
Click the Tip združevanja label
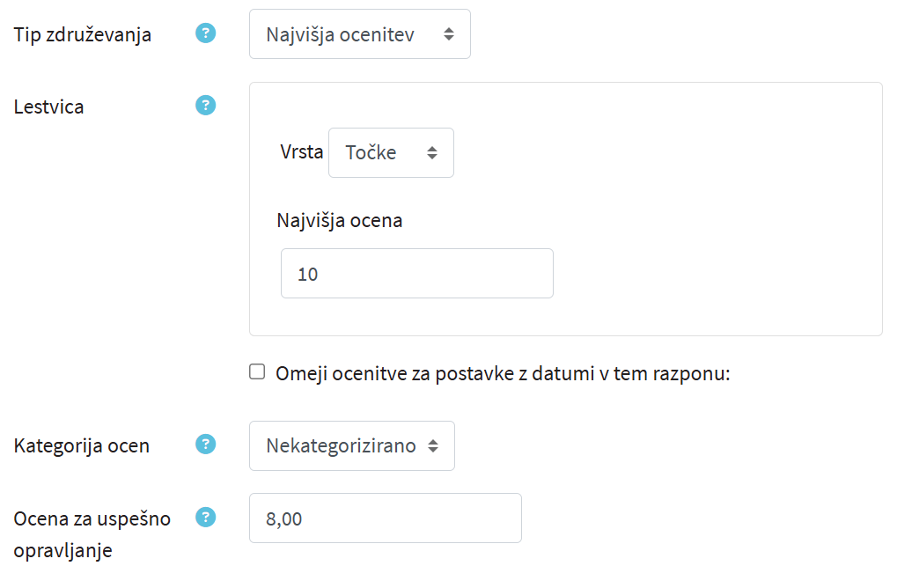(x=83, y=35)
